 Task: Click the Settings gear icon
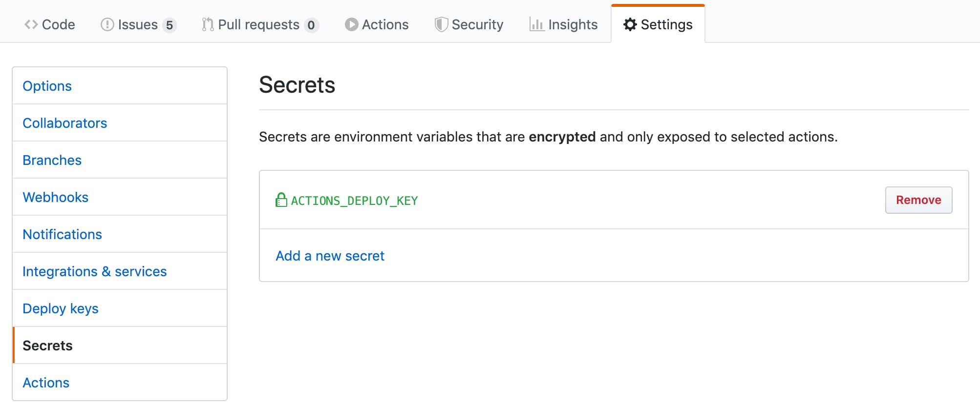coord(630,24)
